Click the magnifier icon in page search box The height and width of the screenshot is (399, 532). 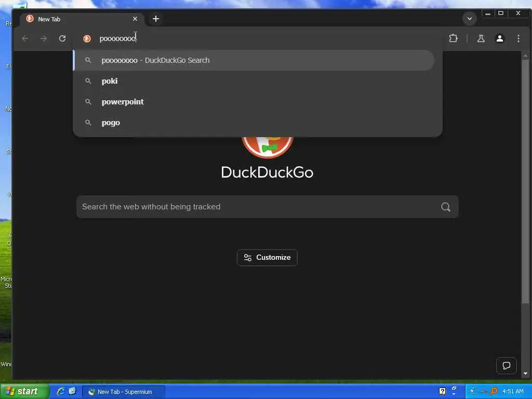[x=445, y=207]
